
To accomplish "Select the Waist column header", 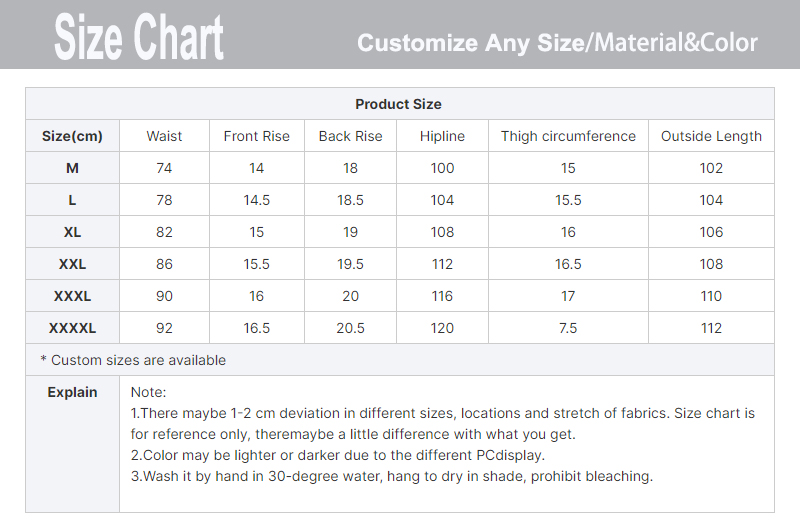I will [x=164, y=136].
